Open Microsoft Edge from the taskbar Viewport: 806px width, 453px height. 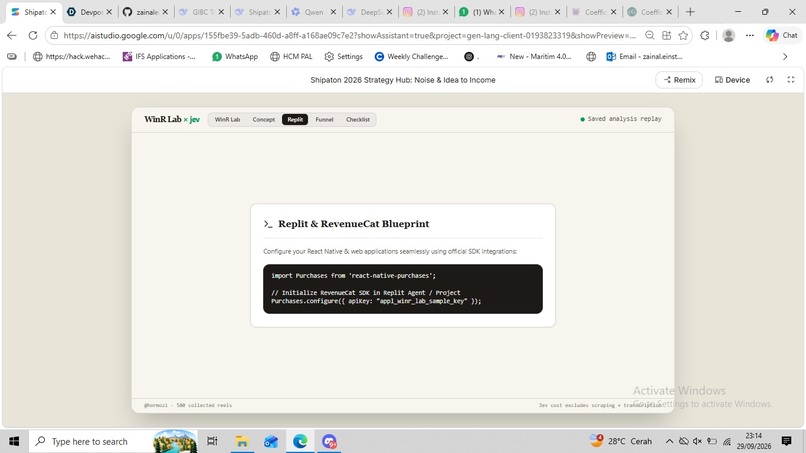300,441
